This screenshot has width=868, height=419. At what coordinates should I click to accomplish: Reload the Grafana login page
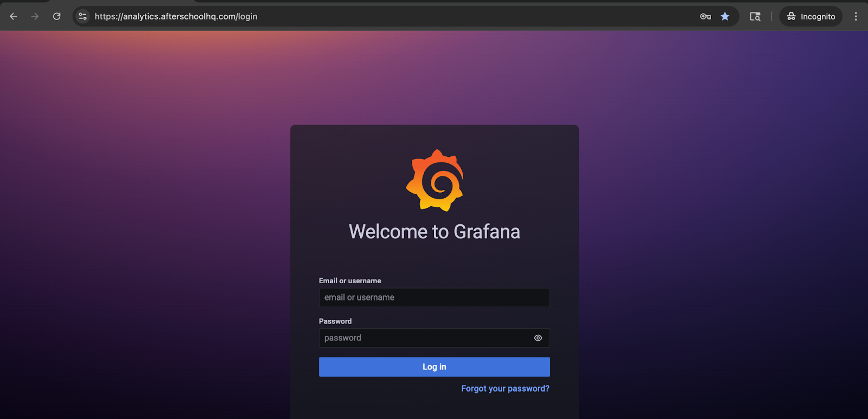click(x=56, y=16)
